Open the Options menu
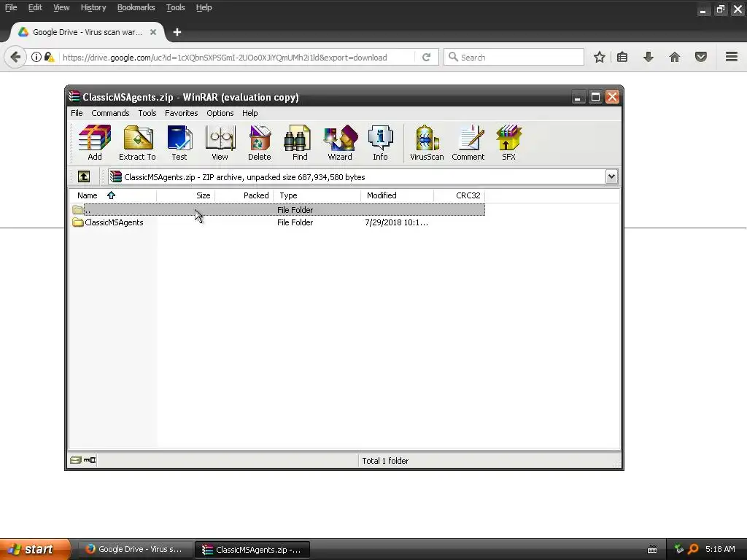This screenshot has width=747, height=560. [x=220, y=113]
